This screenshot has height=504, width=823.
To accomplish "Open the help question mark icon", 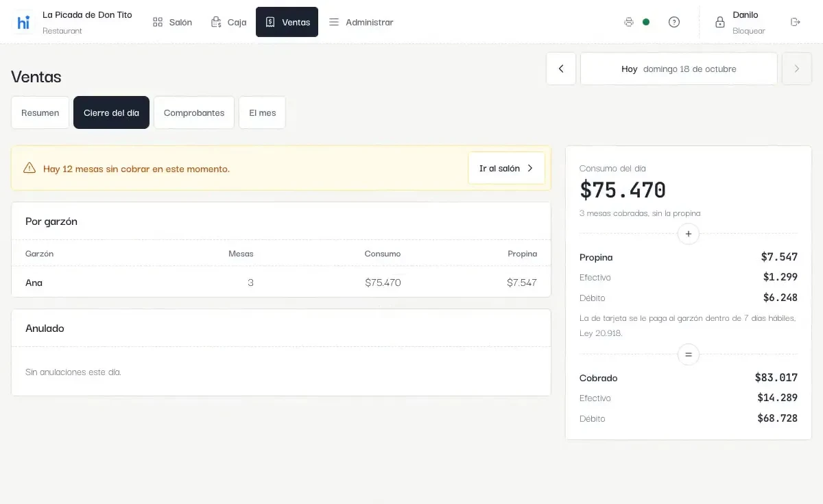I will coord(674,22).
